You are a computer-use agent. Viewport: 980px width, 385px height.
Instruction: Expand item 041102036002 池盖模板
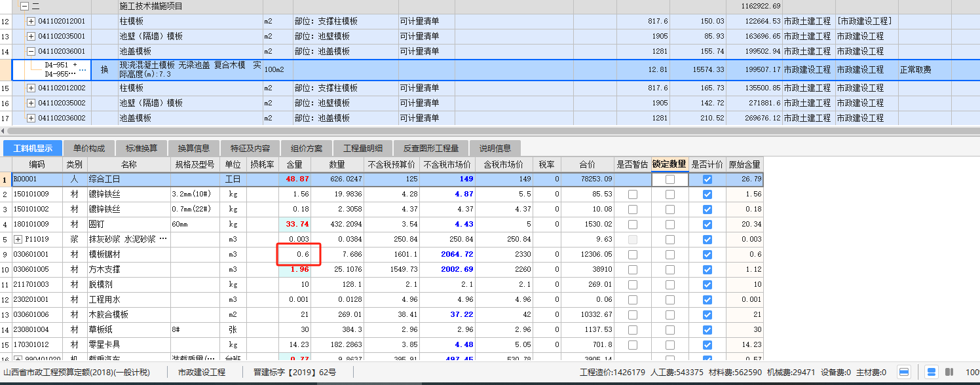pos(31,118)
